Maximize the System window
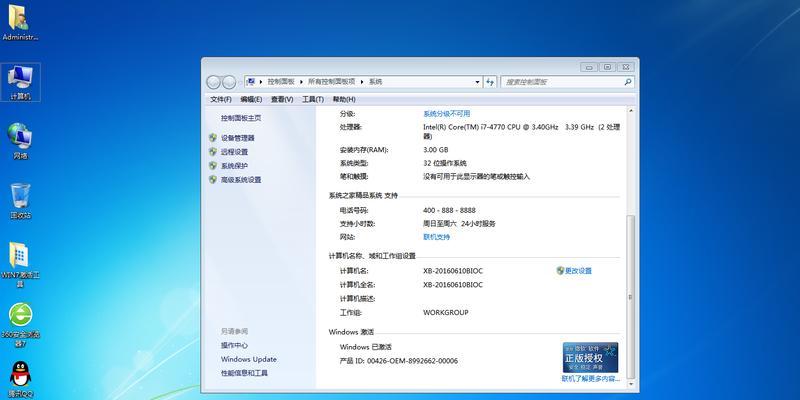Screen dimensions: 800x400 (x=607, y=67)
